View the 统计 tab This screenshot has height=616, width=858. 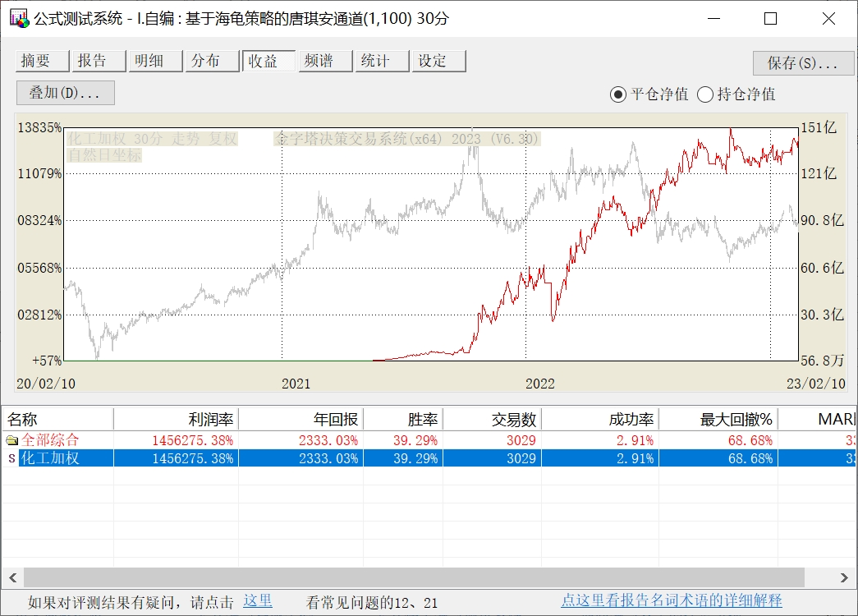pos(382,61)
